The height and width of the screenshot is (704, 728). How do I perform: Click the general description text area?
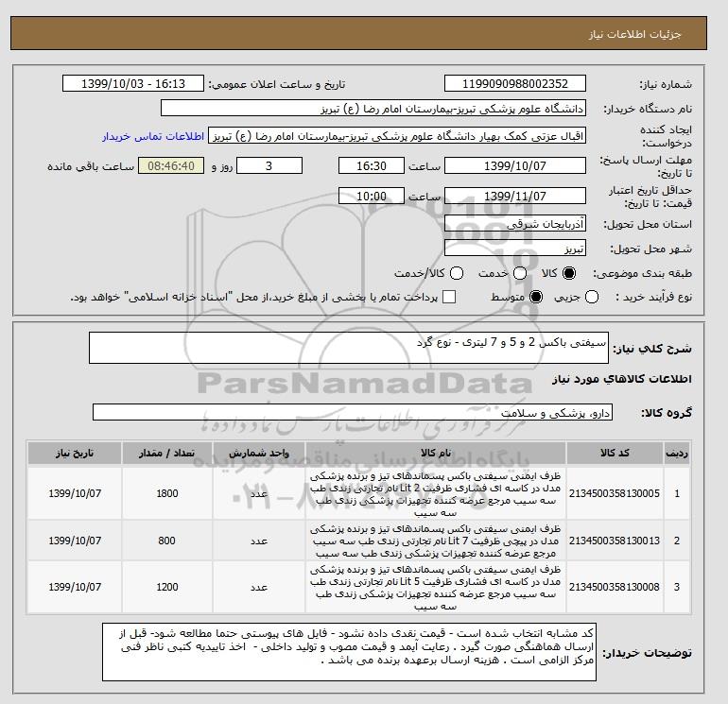pyautogui.click(x=349, y=348)
